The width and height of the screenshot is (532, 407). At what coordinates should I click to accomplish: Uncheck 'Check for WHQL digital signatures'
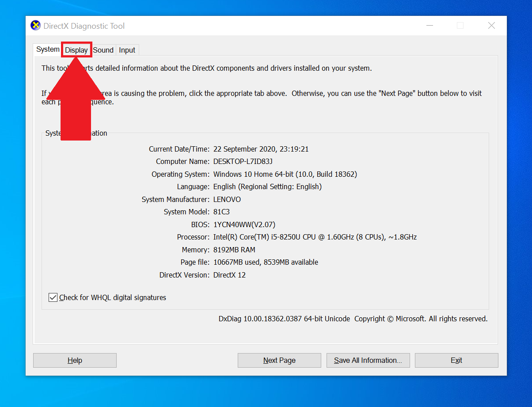click(x=53, y=297)
